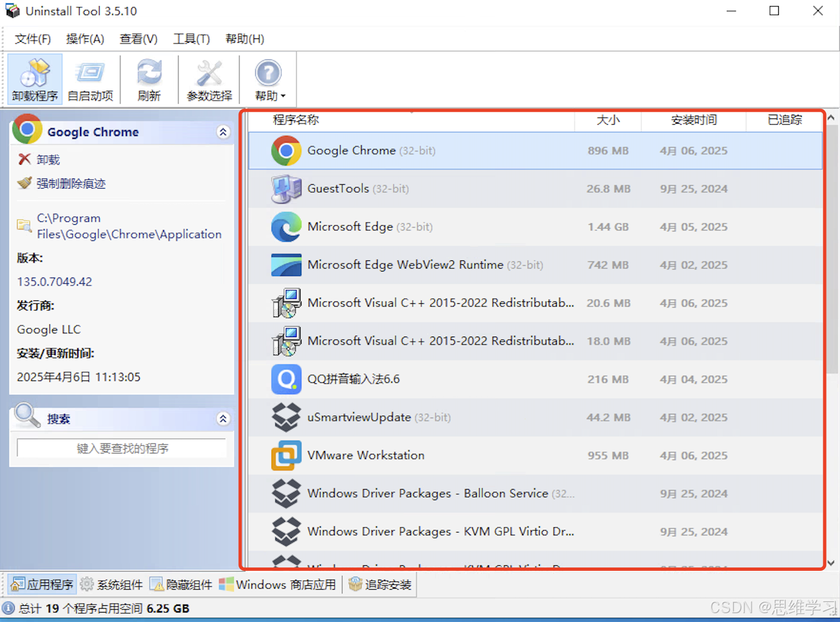Click the magnifier icon in 搜索 panel
Image resolution: width=840 pixels, height=622 pixels.
click(27, 416)
